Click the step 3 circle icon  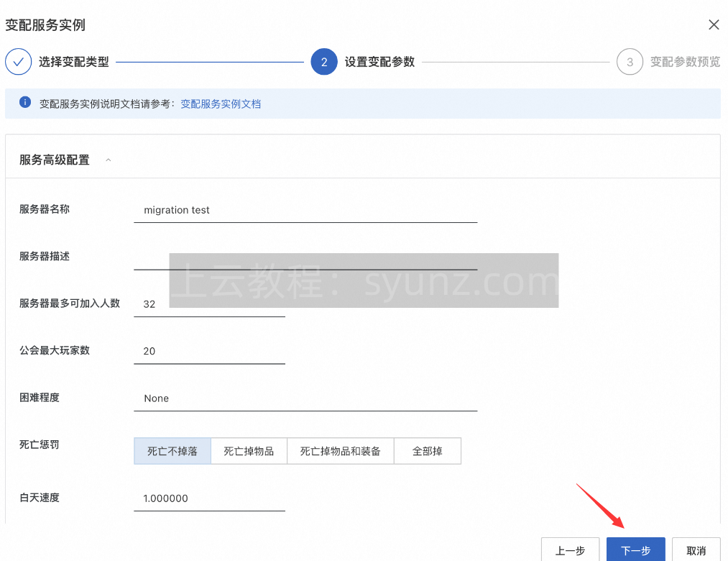coord(630,61)
